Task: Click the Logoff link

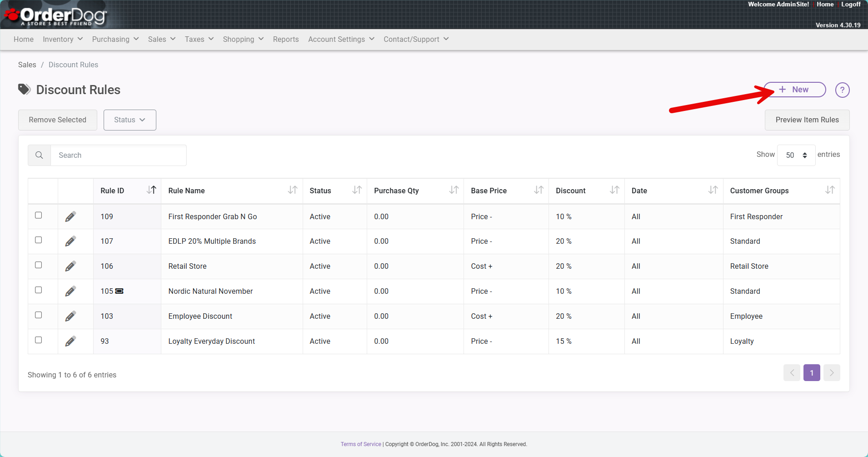Action: [851, 4]
